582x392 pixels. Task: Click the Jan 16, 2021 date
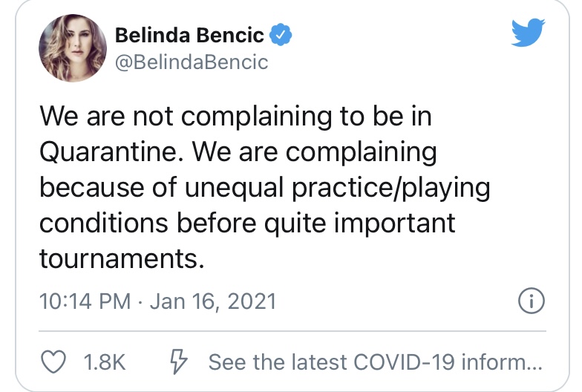tap(213, 301)
